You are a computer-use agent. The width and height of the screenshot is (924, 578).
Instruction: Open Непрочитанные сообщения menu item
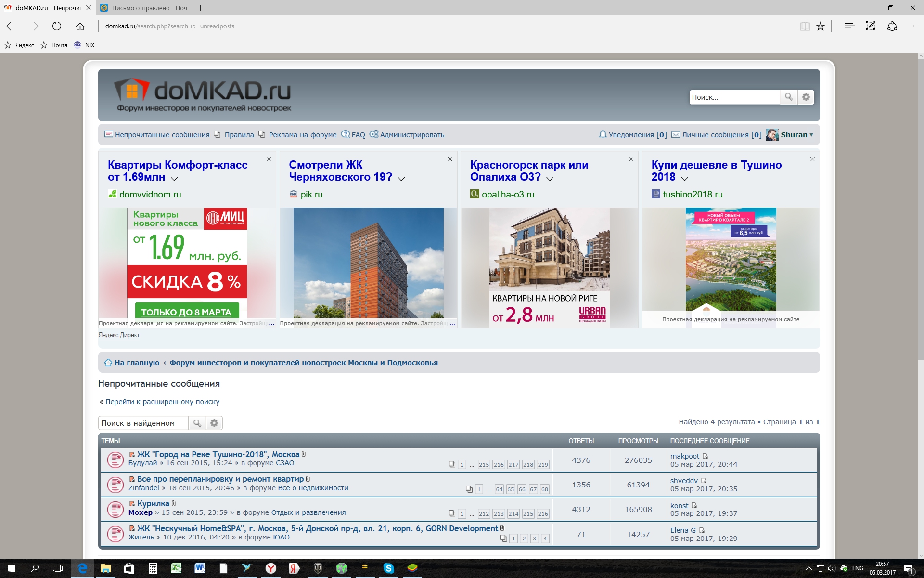[162, 135]
